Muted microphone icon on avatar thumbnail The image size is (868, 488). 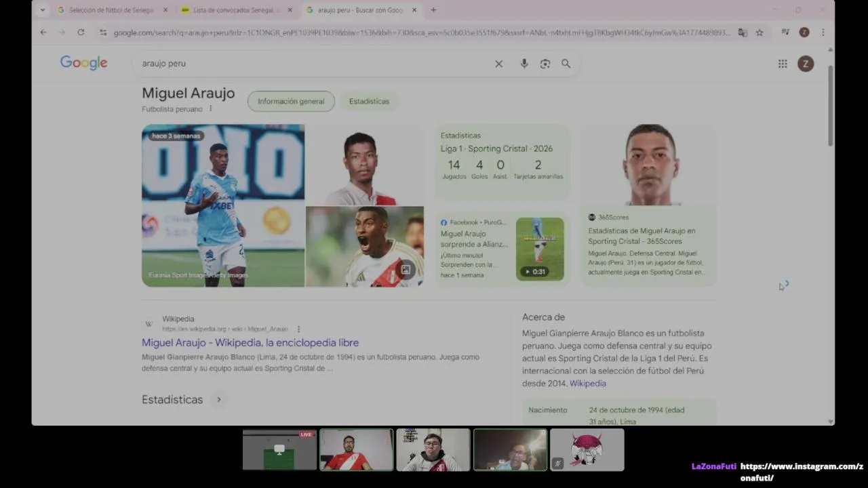point(558,464)
